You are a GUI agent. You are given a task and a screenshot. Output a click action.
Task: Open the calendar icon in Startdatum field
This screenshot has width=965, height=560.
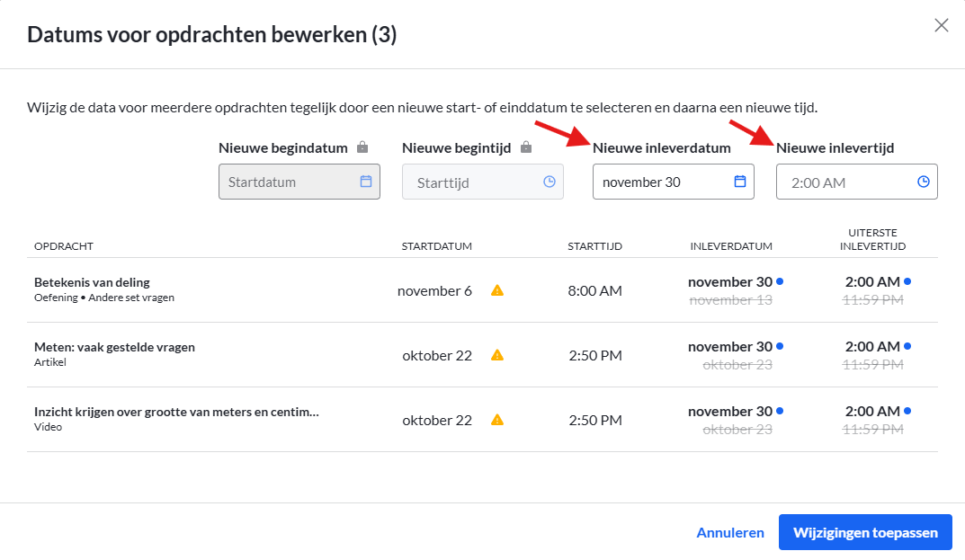365,182
